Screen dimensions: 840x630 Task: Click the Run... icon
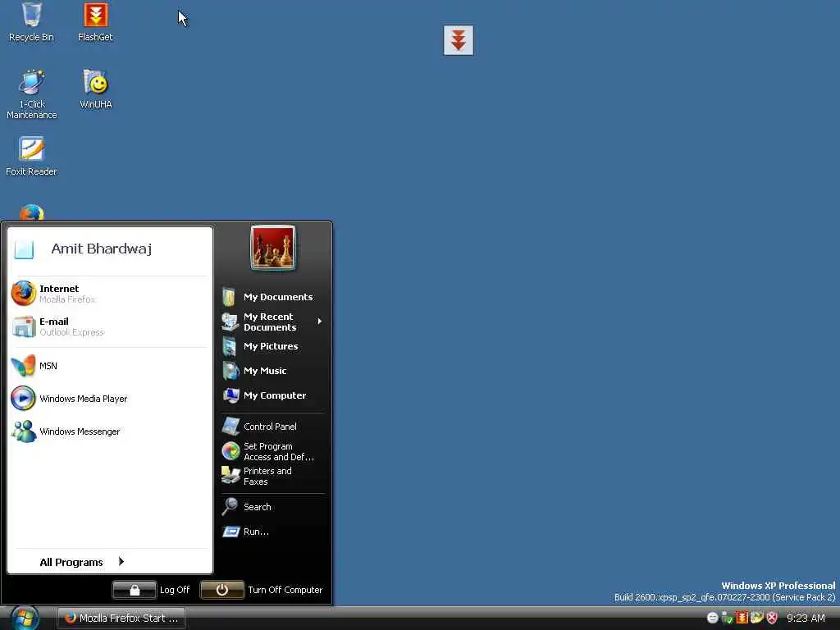pyautogui.click(x=231, y=532)
